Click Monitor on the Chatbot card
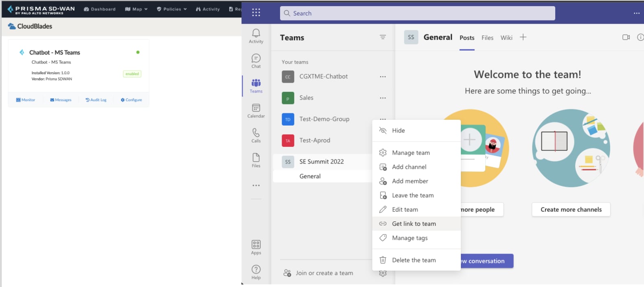The height and width of the screenshot is (287, 644). pos(26,100)
